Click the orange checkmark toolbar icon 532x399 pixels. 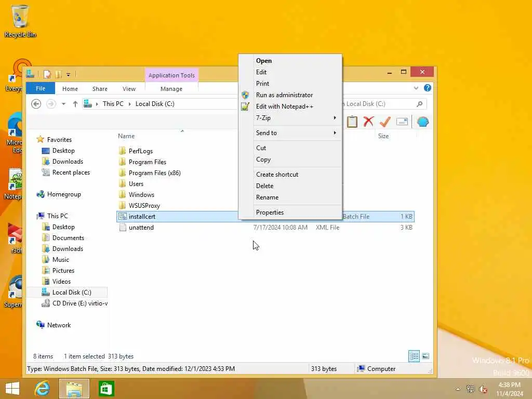coord(385,122)
